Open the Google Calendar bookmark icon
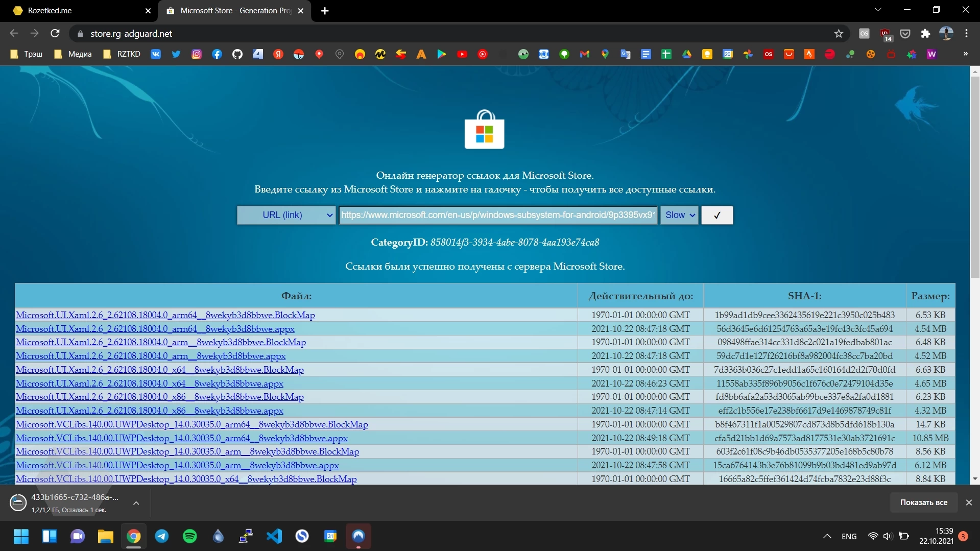The height and width of the screenshot is (551, 980). tap(728, 54)
